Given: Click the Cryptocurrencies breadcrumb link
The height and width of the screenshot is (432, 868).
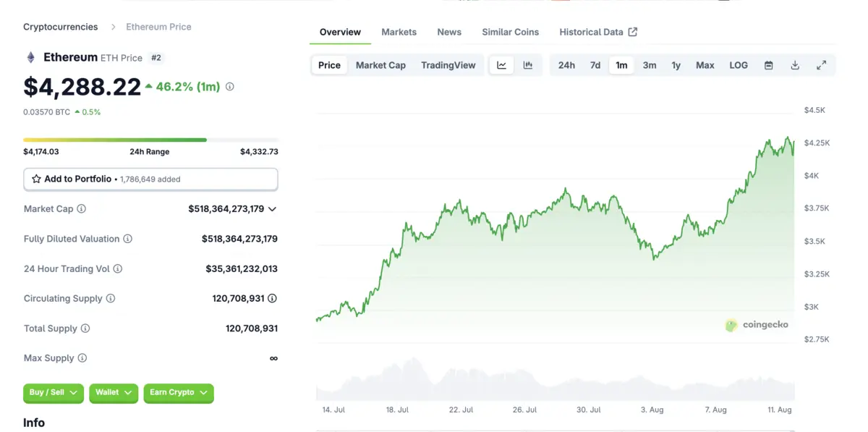Looking at the screenshot, I should pos(60,26).
